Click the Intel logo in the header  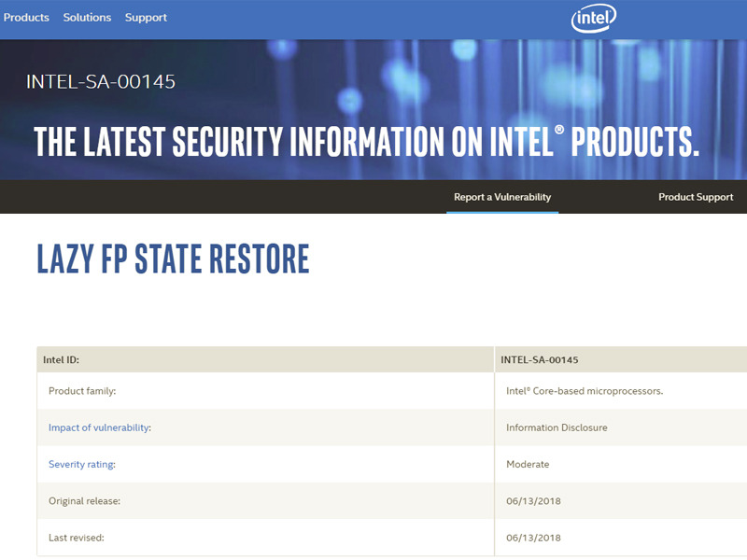coord(594,18)
